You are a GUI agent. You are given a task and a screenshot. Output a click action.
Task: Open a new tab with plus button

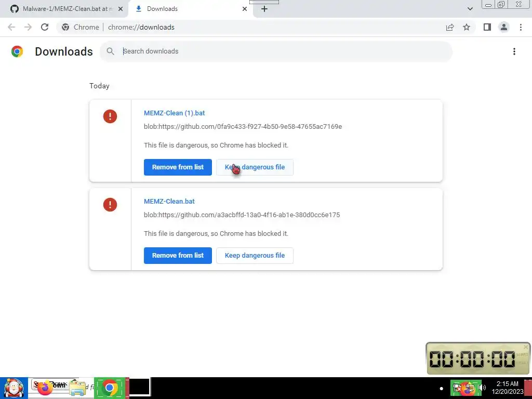[x=264, y=9]
